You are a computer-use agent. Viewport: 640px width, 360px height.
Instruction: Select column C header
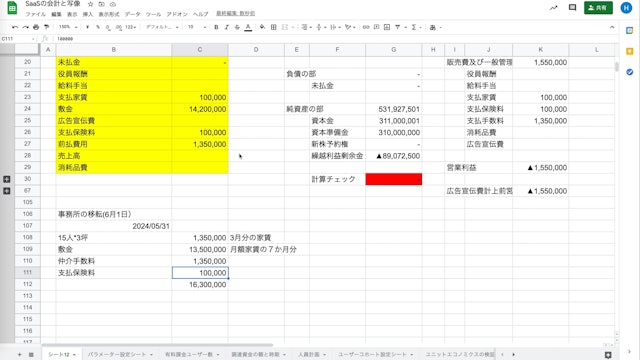tap(200, 49)
